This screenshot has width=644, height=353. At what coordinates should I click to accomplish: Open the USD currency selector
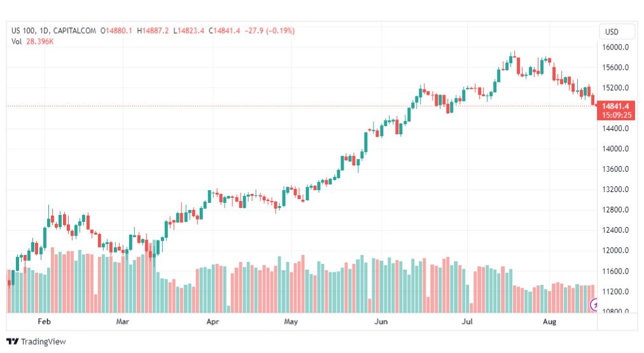[x=612, y=32]
